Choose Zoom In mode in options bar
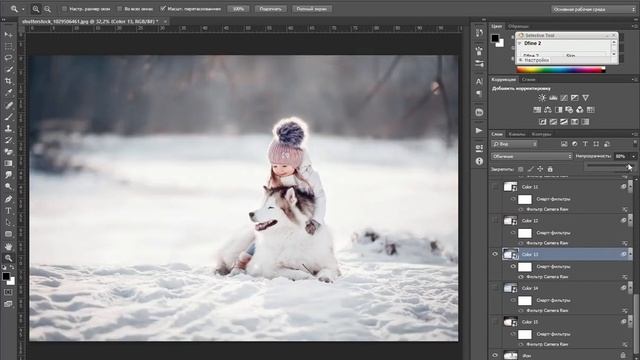 (36, 9)
